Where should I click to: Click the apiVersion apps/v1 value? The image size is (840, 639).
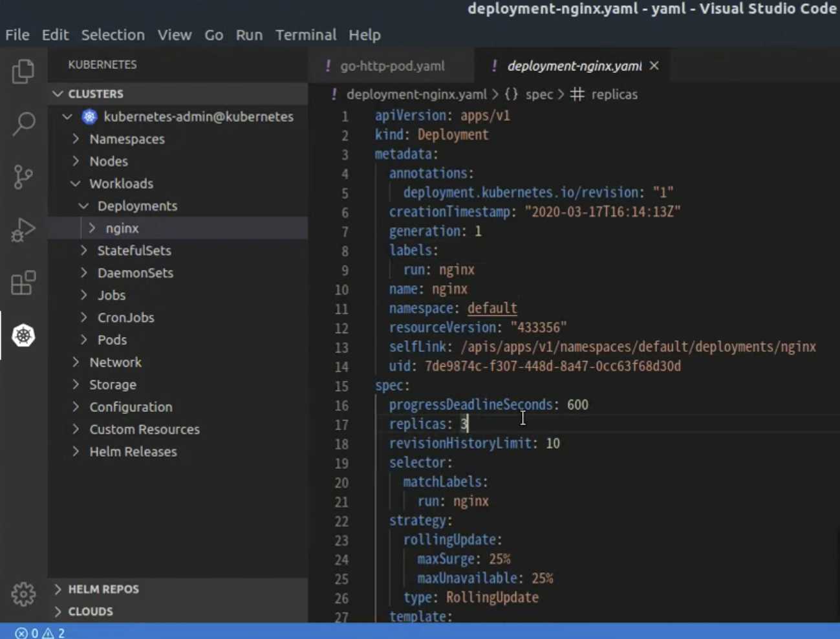click(x=485, y=116)
